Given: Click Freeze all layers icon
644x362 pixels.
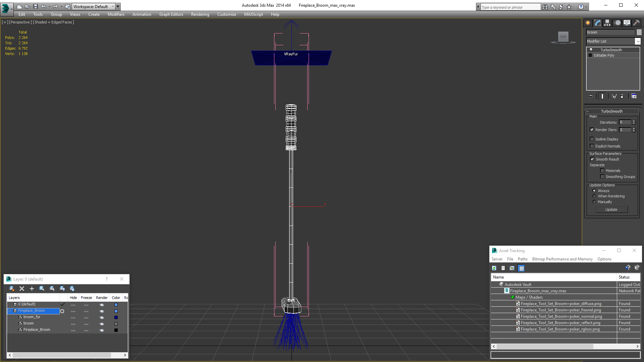Looking at the screenshot, I should click(72, 289).
